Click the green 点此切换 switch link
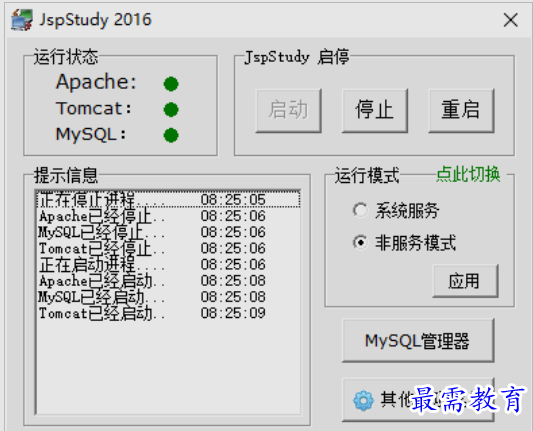Viewport: 533px width, 431px height. tap(468, 174)
